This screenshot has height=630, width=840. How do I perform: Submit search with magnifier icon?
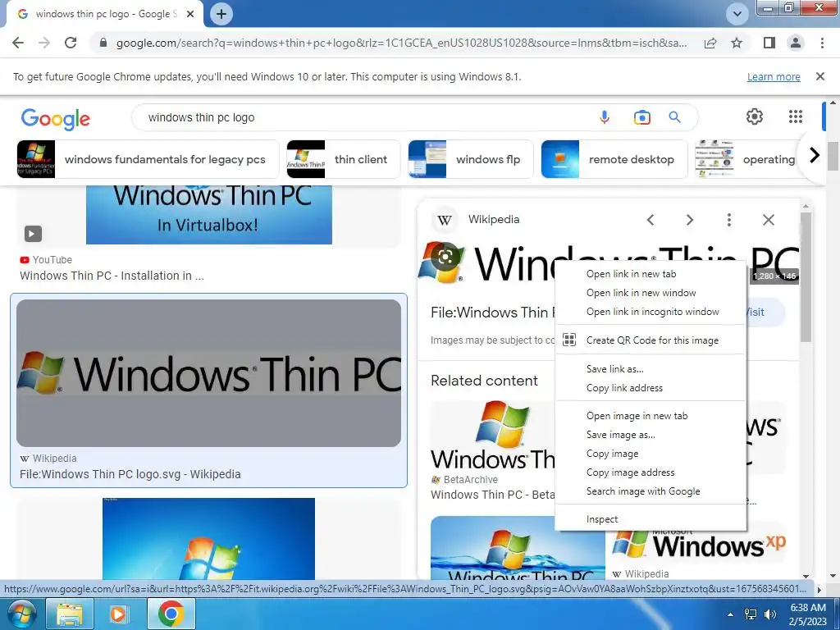click(x=674, y=117)
